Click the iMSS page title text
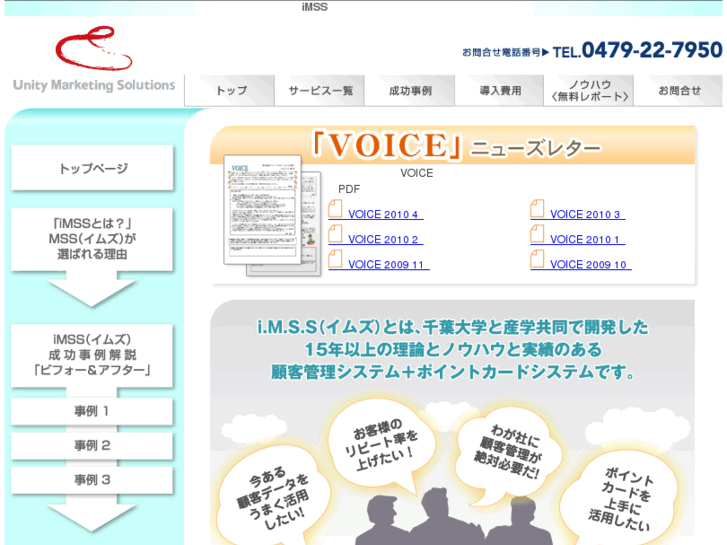The height and width of the screenshot is (545, 727). [x=314, y=7]
